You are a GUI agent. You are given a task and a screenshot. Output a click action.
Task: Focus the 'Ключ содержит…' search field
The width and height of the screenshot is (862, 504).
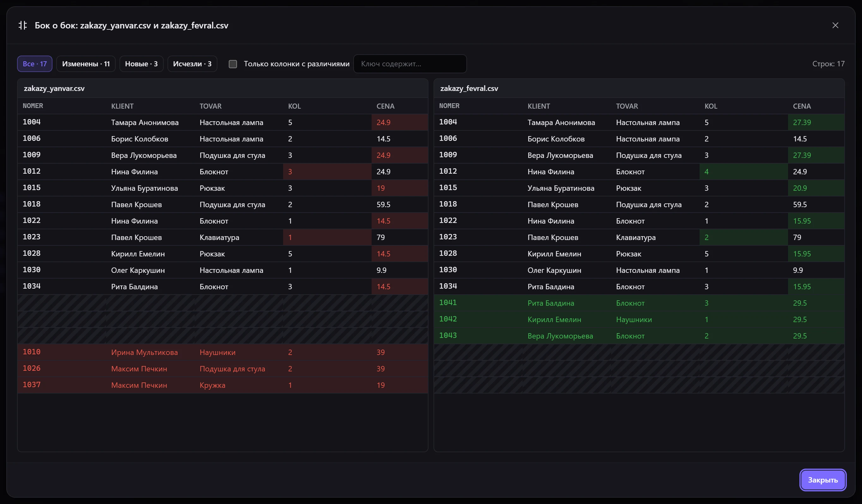(x=410, y=63)
